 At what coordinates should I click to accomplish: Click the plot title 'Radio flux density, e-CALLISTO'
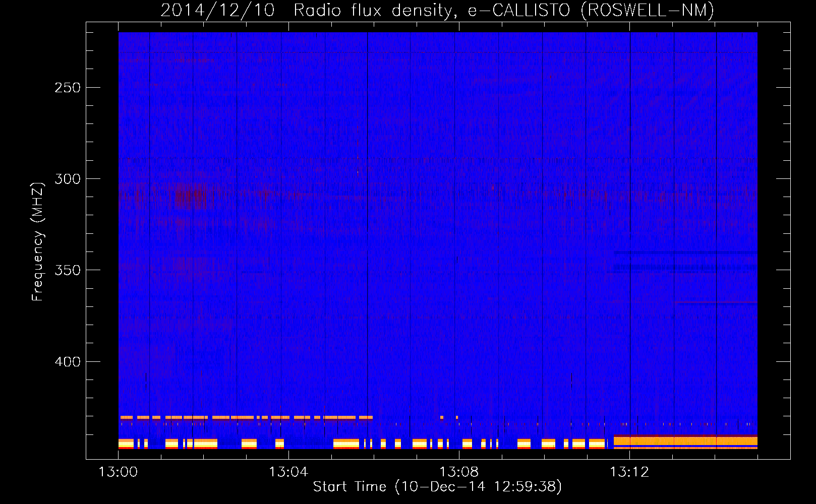tap(432, 10)
